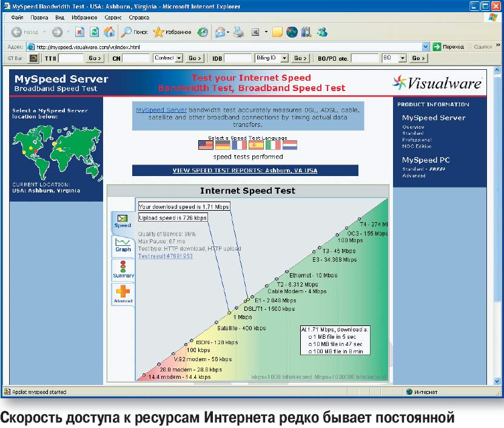Screen dimensions: 504x428
Task: Switch to the Graph tab
Action: pyautogui.click(x=123, y=245)
